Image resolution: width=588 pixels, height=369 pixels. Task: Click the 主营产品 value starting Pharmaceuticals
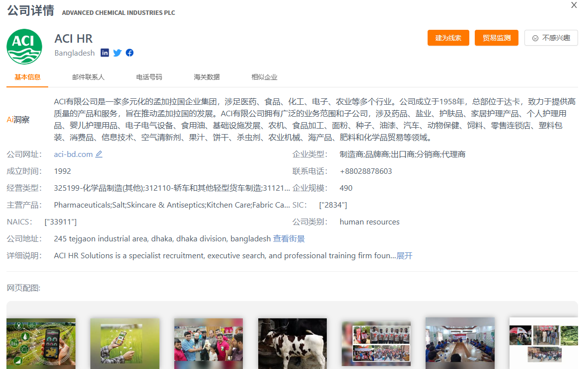[x=172, y=205]
